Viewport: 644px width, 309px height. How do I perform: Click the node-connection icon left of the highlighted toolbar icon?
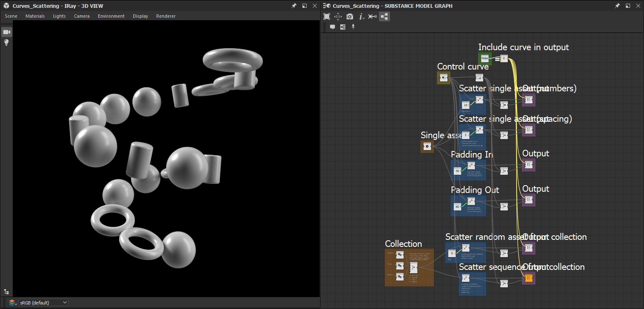point(372,16)
